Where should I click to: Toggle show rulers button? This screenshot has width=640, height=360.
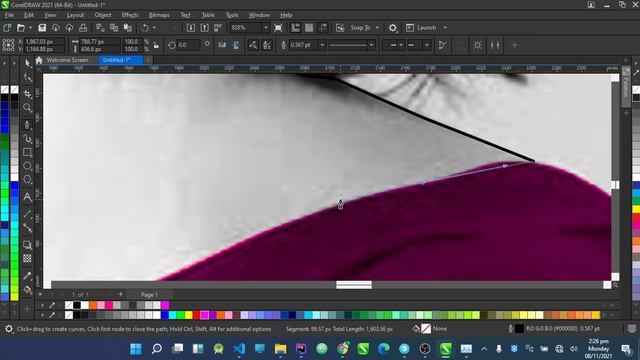click(295, 28)
